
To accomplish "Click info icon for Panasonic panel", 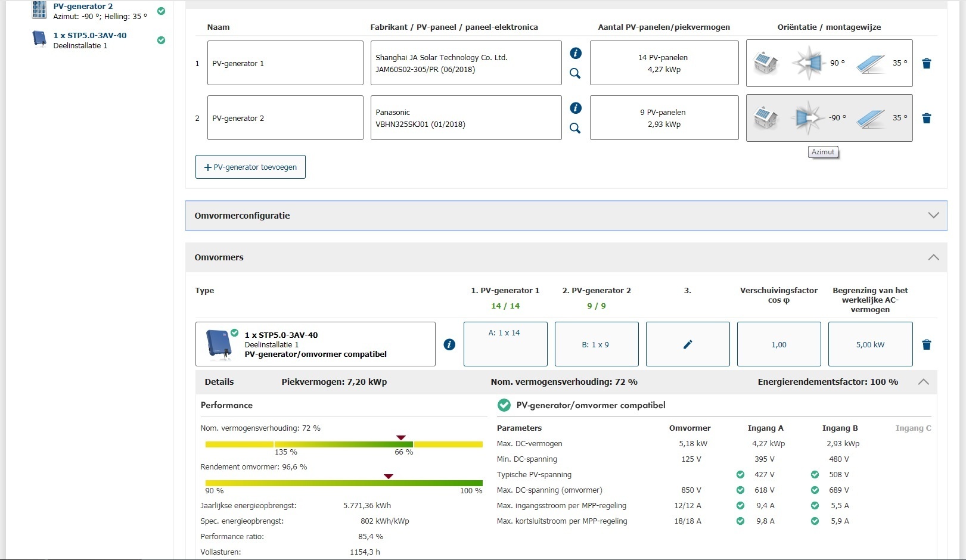I will click(x=575, y=108).
